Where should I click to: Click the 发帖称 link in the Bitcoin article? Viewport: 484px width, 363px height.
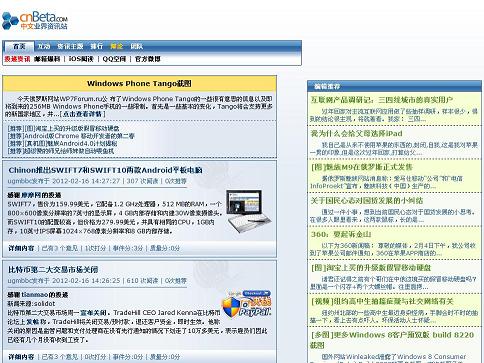[37, 322]
